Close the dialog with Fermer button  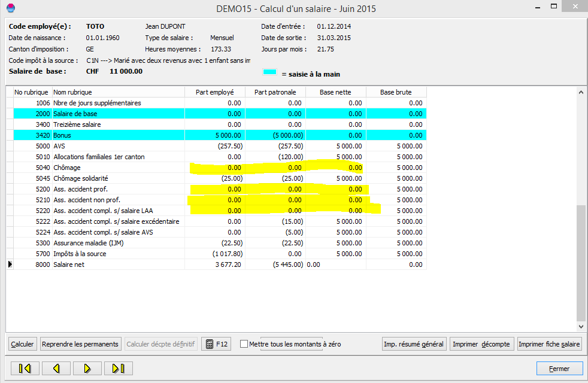[x=559, y=369]
